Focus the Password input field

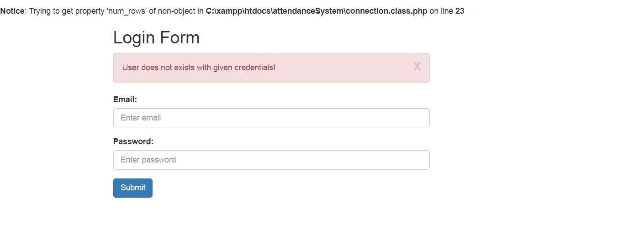271,160
